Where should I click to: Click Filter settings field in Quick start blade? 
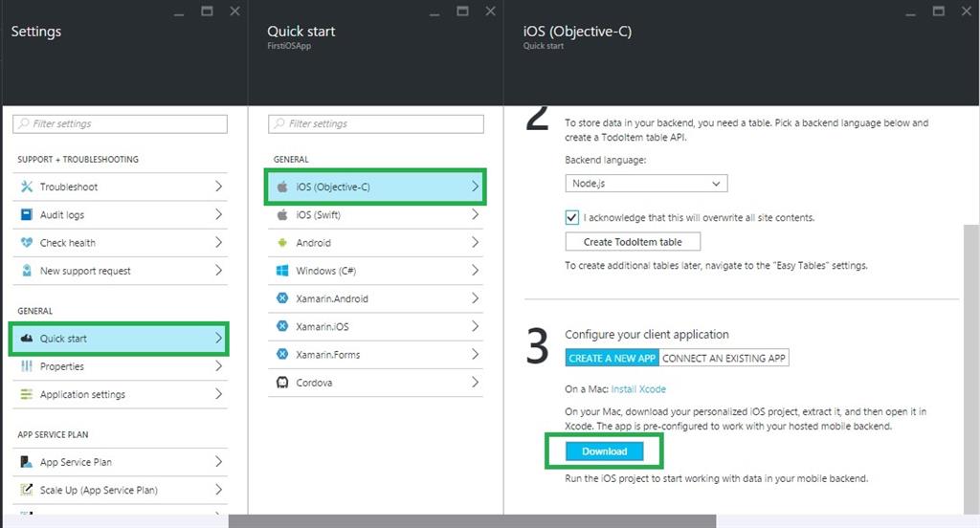375,123
